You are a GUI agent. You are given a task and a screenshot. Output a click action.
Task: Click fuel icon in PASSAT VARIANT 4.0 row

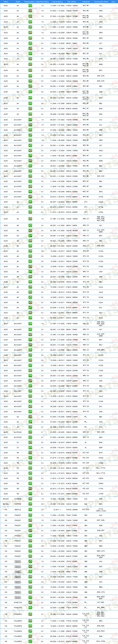pos(30,597)
